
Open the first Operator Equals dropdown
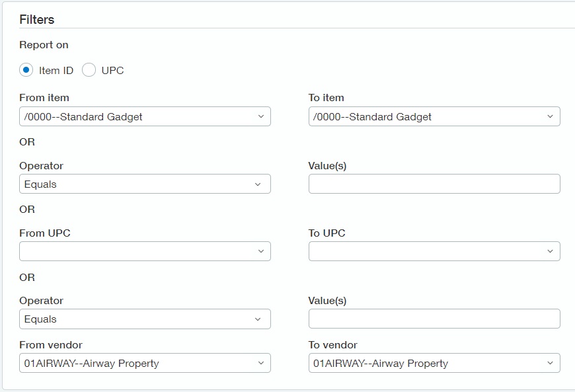[145, 184]
